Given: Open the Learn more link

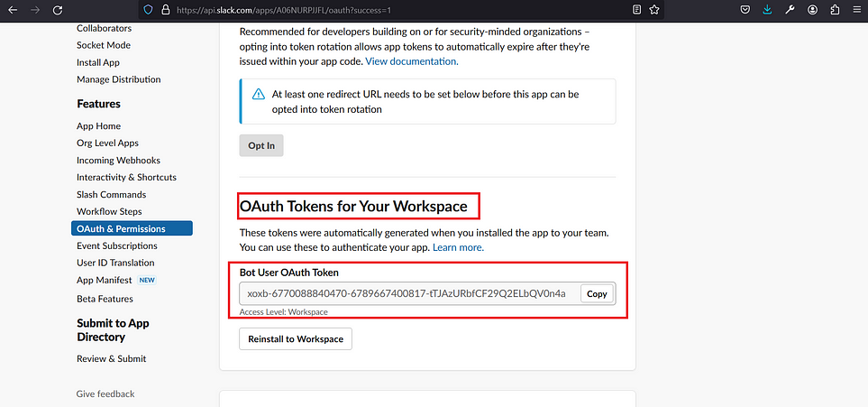Looking at the screenshot, I should tap(459, 247).
